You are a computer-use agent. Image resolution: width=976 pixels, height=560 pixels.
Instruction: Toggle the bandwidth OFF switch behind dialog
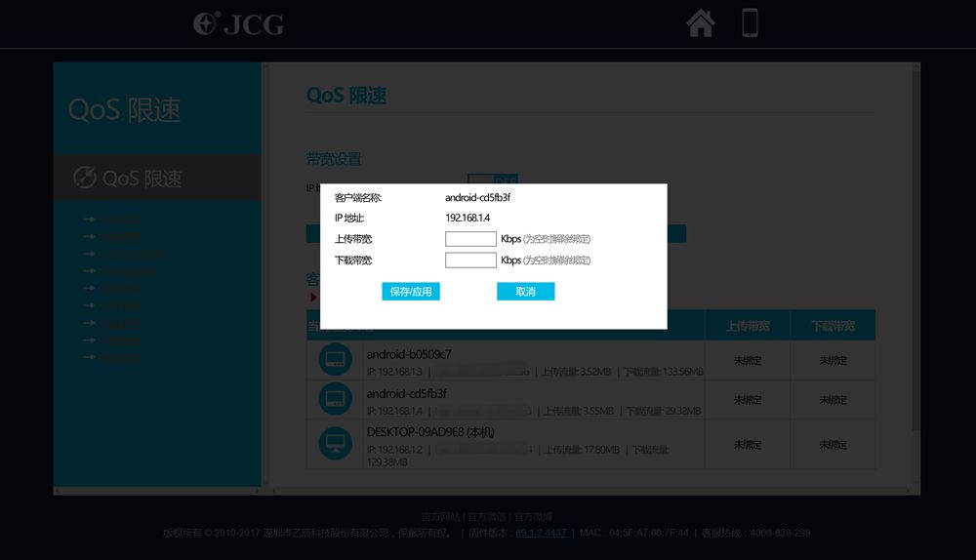pyautogui.click(x=492, y=179)
